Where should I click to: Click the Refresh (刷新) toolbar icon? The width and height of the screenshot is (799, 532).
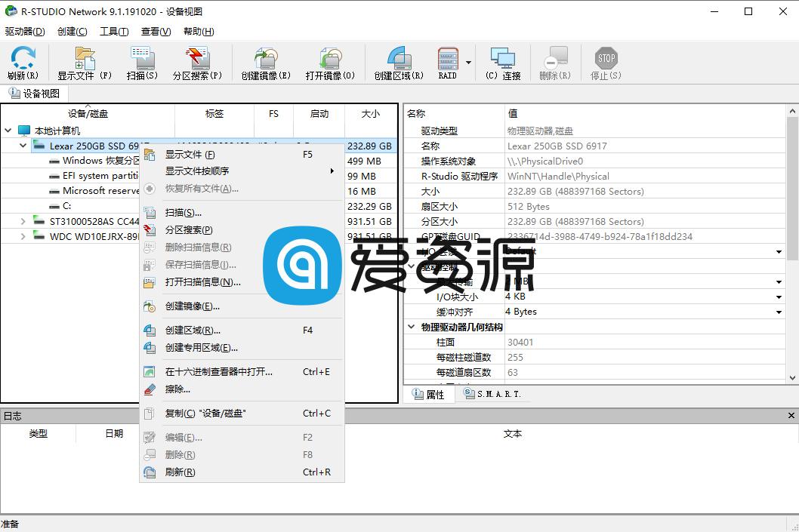coord(23,63)
